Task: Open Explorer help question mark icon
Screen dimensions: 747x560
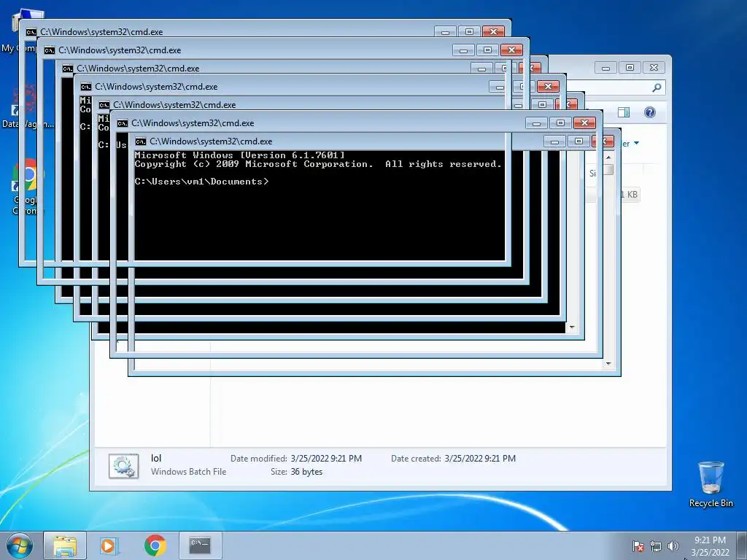Action: click(x=649, y=112)
